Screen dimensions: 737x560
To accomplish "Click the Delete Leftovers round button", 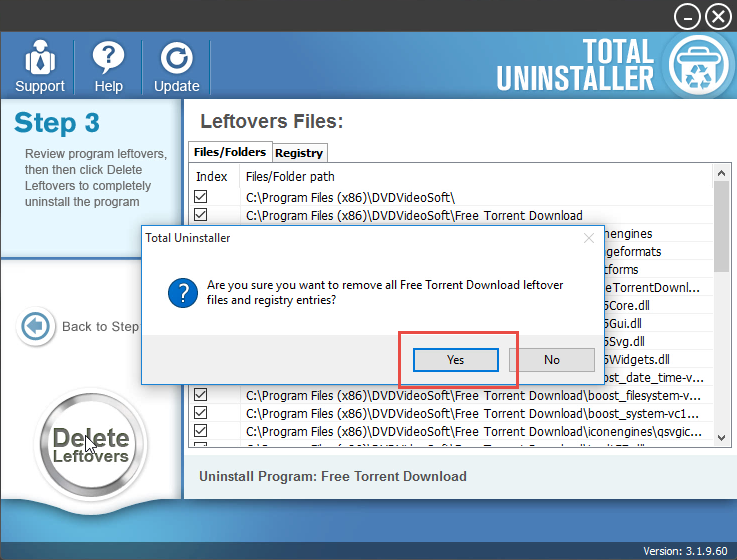I will click(x=91, y=445).
